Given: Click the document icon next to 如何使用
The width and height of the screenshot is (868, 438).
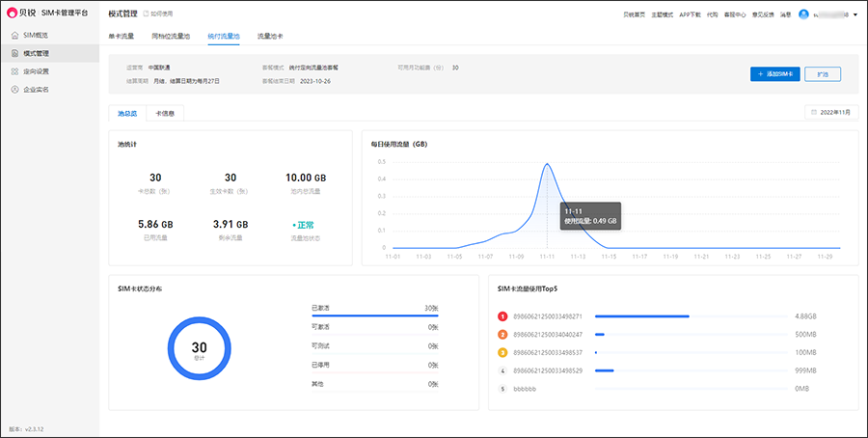Looking at the screenshot, I should [146, 14].
